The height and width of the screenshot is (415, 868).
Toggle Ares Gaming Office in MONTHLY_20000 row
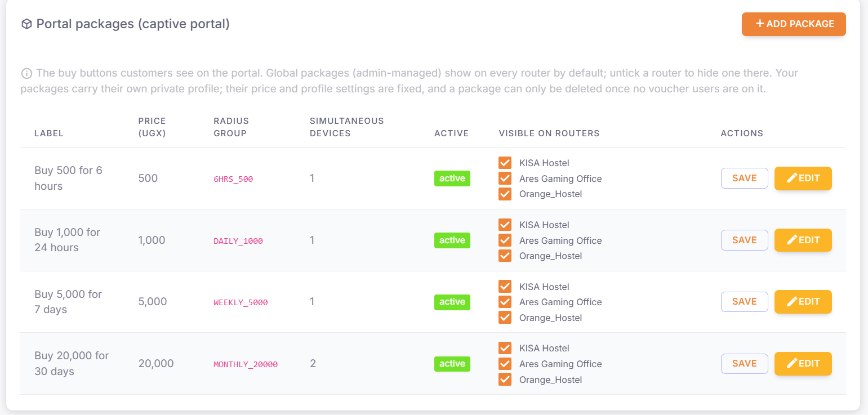click(x=505, y=364)
